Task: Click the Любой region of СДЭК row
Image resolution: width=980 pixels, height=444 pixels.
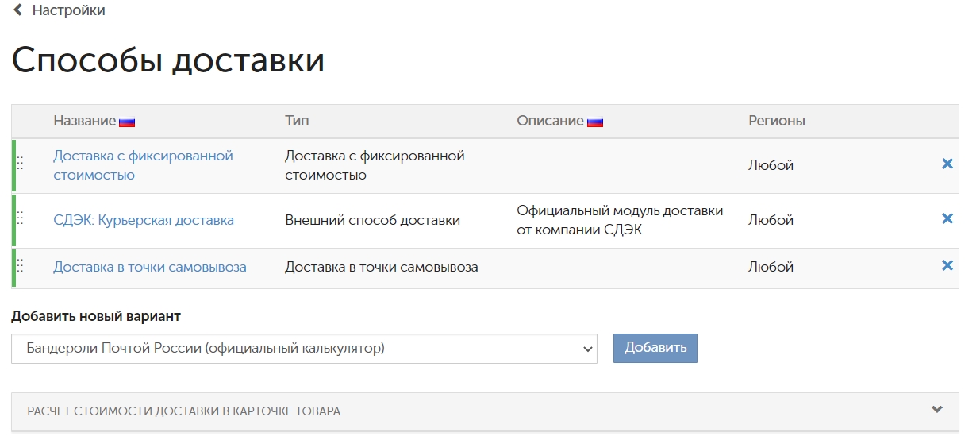Action: (771, 220)
